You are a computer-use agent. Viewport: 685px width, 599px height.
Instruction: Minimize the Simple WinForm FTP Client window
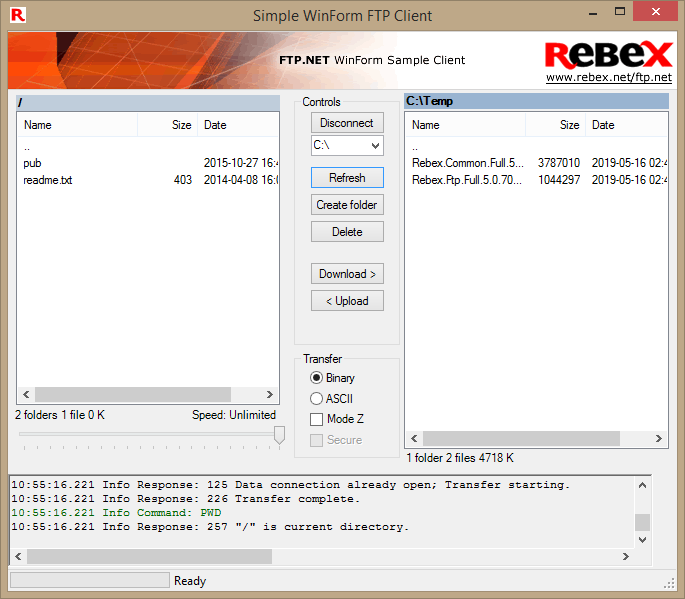[x=593, y=13]
